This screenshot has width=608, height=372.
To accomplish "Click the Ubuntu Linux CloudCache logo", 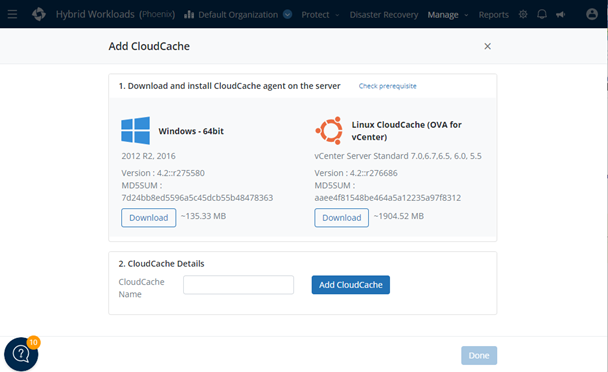I will (329, 130).
